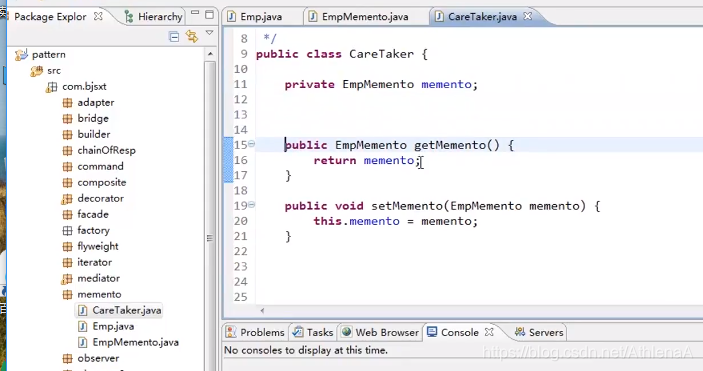Click the Web Browser globe icon
Screen dimensions: 703x371
pyautogui.click(x=347, y=332)
